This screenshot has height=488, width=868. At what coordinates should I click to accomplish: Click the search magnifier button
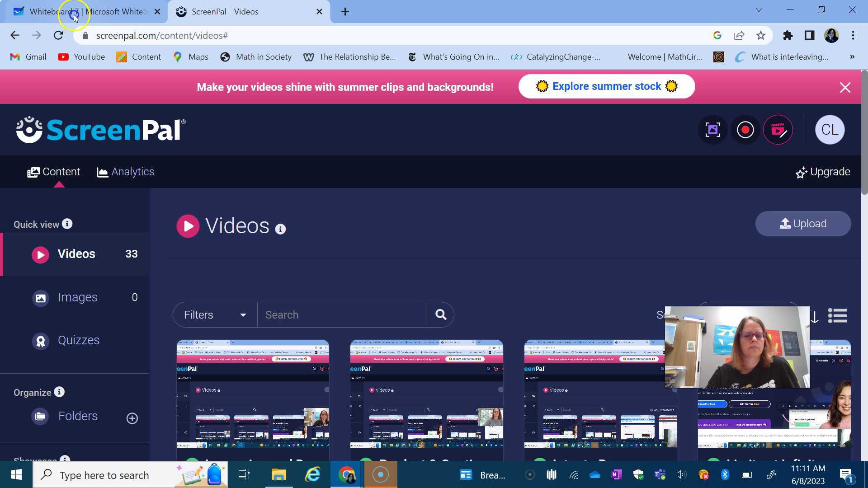pyautogui.click(x=440, y=315)
